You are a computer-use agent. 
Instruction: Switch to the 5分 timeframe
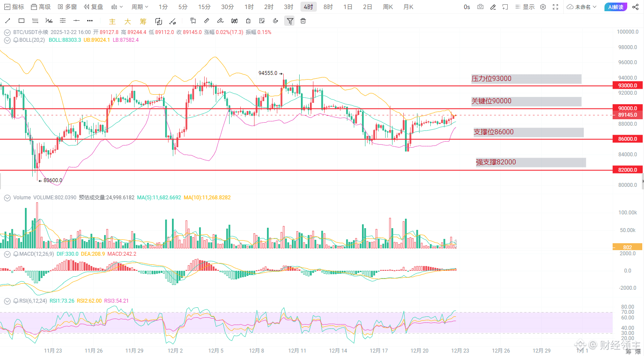pyautogui.click(x=183, y=7)
